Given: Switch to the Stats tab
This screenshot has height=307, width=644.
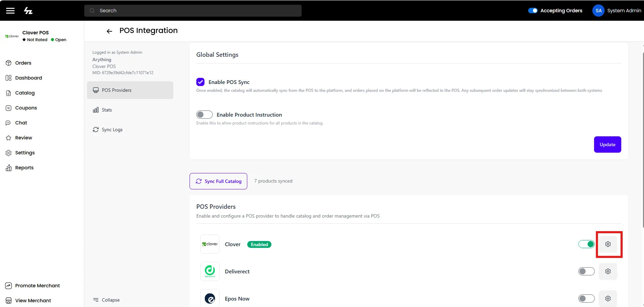Looking at the screenshot, I should coord(130,110).
